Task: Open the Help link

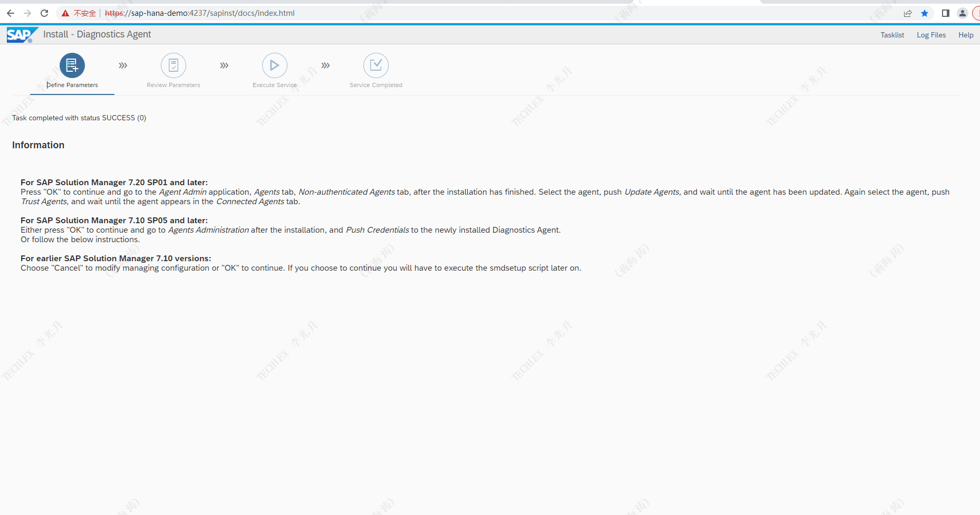Action: pos(966,35)
